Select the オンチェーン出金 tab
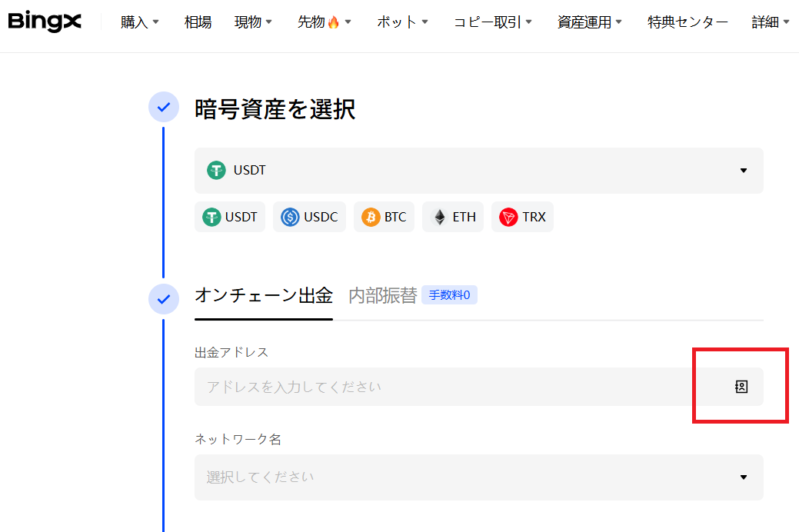Image resolution: width=799 pixels, height=532 pixels. pos(263,295)
